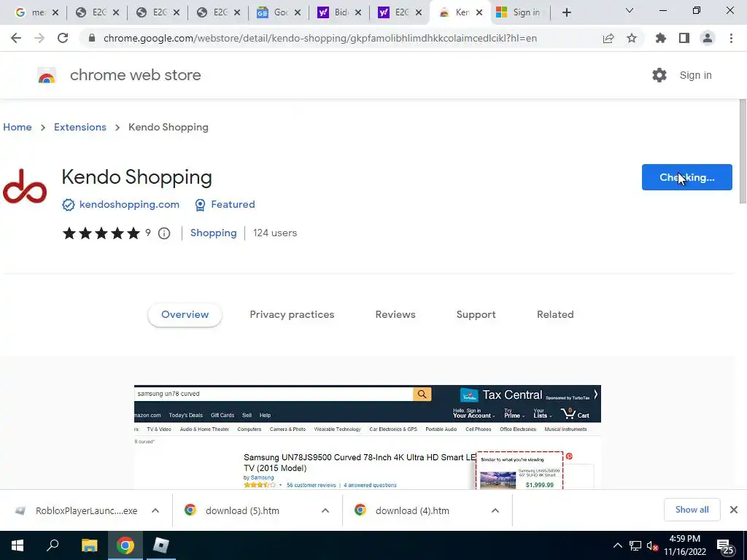The height and width of the screenshot is (560, 747).
Task: Open the tab search chevron
Action: (630, 10)
